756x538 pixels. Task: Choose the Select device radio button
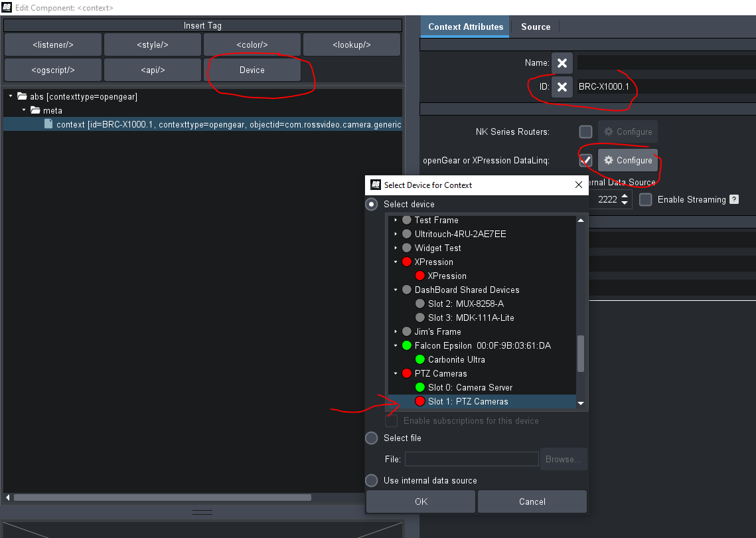point(371,204)
